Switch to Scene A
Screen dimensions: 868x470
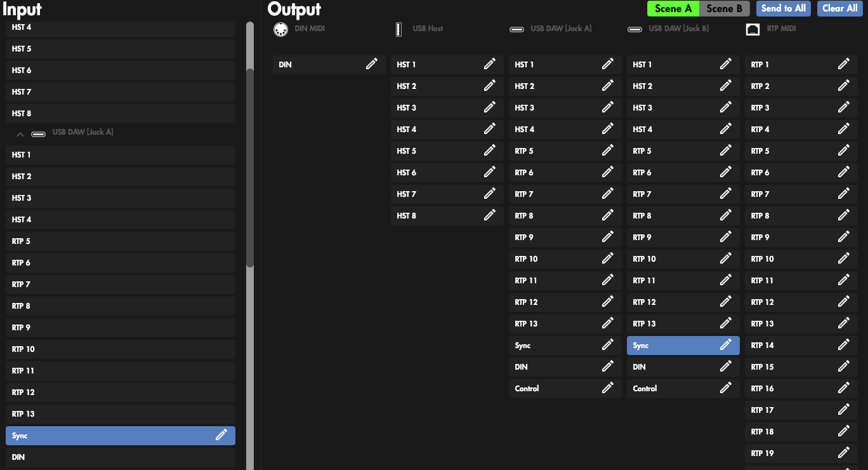click(673, 8)
